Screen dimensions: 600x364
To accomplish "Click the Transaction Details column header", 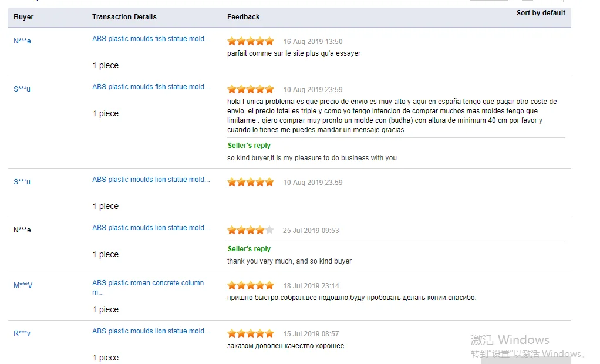I will point(124,17).
